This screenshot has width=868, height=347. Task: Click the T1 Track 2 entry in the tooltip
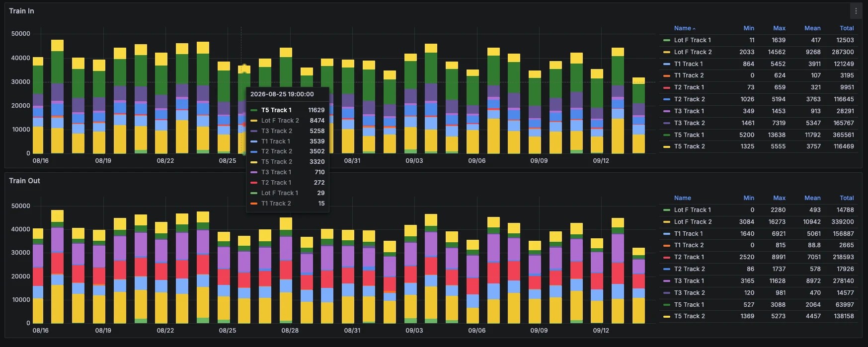point(288,204)
